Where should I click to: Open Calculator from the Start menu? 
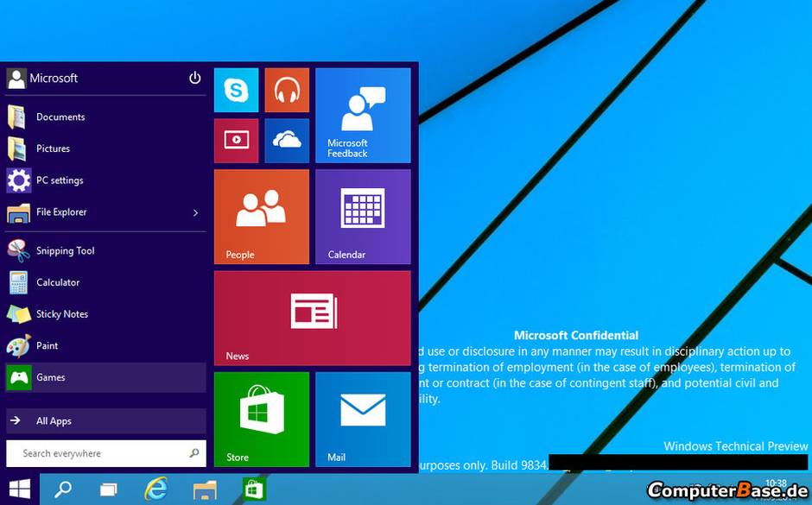105,282
